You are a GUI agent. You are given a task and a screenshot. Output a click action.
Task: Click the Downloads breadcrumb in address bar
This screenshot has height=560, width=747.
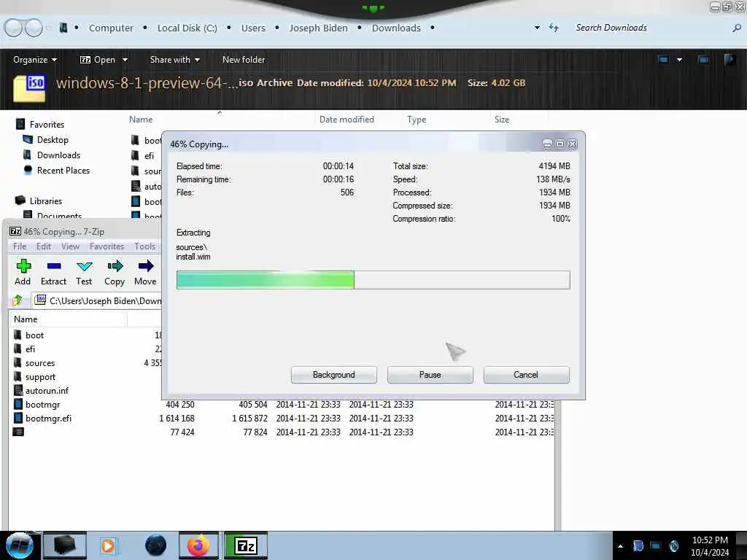click(x=396, y=28)
